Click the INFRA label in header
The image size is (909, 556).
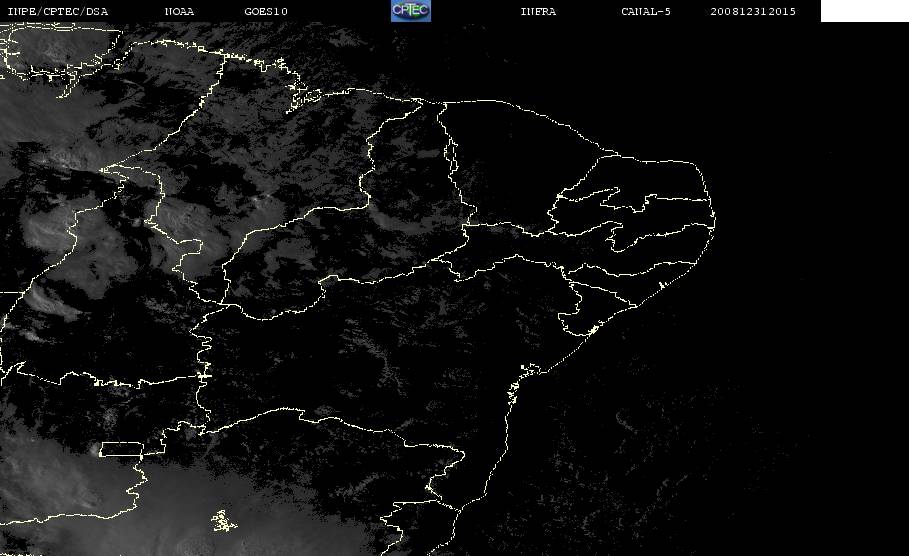(x=538, y=12)
